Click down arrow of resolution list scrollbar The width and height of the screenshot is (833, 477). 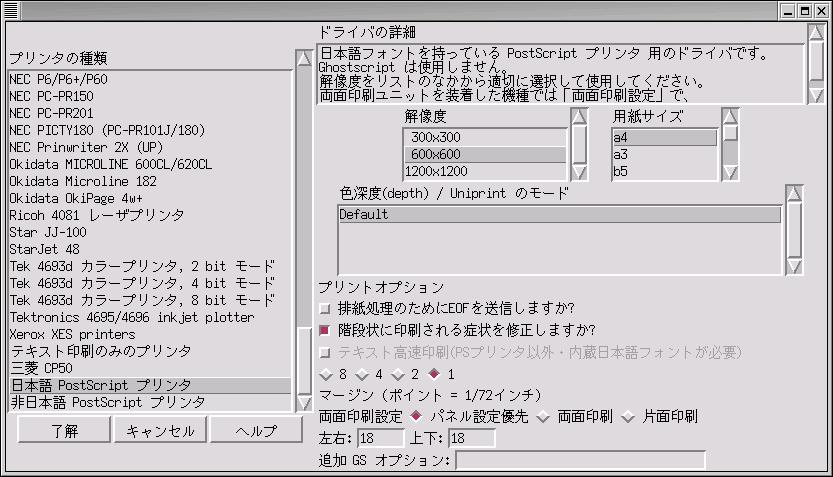tap(579, 172)
